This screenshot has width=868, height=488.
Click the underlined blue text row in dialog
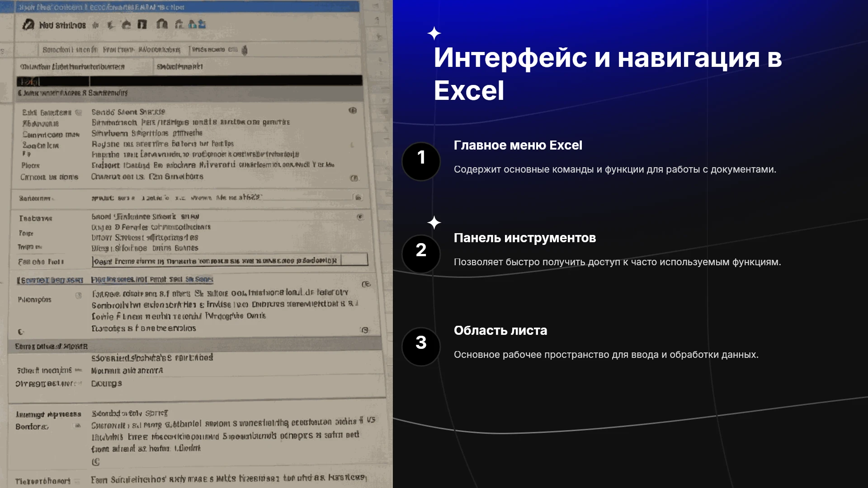pos(115,280)
